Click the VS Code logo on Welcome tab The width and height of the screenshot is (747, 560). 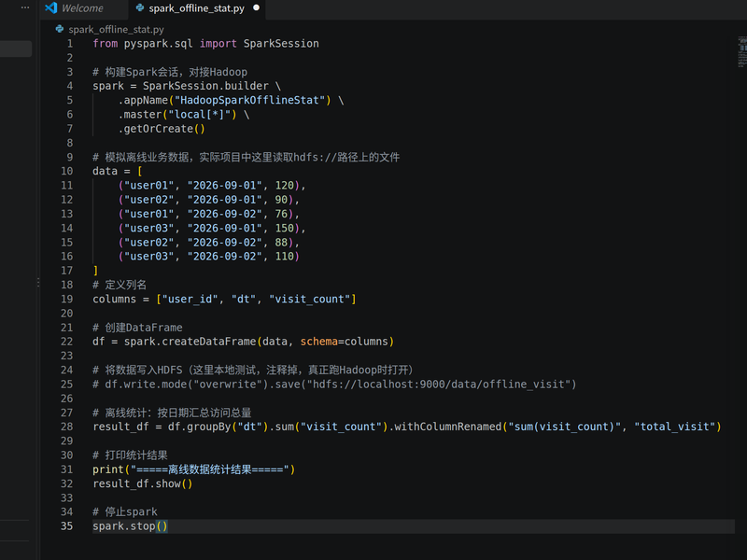click(x=51, y=7)
